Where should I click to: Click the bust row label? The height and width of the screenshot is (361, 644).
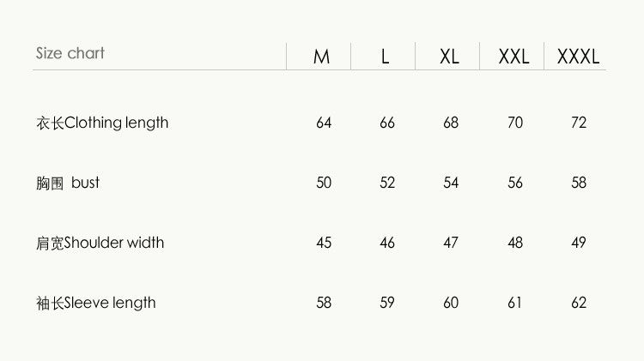(x=68, y=183)
